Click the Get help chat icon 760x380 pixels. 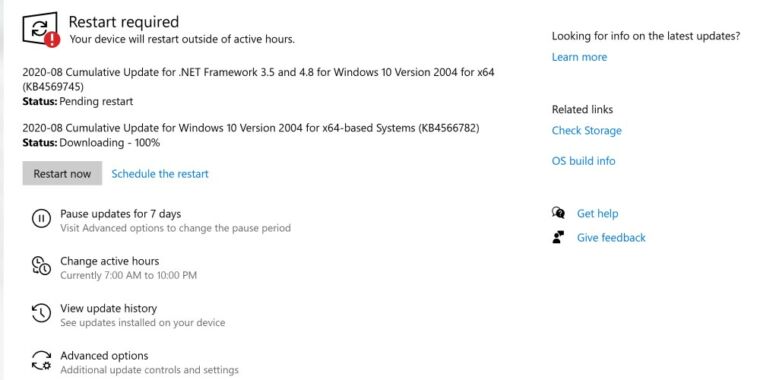tap(558, 213)
